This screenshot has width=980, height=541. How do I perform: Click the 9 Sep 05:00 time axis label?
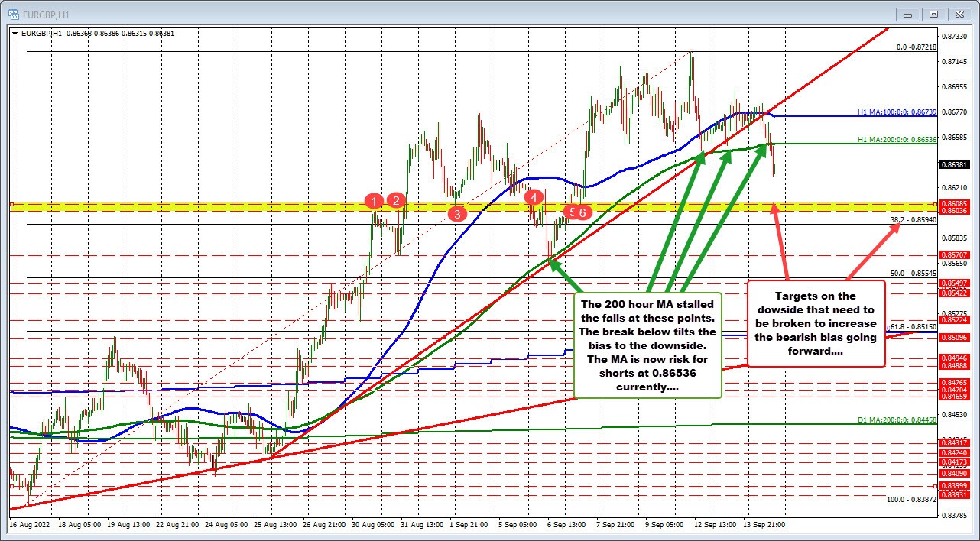pos(665,526)
